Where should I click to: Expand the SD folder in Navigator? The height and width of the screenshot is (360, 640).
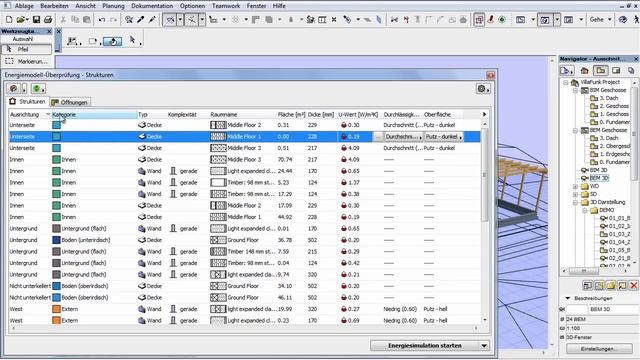[576, 194]
